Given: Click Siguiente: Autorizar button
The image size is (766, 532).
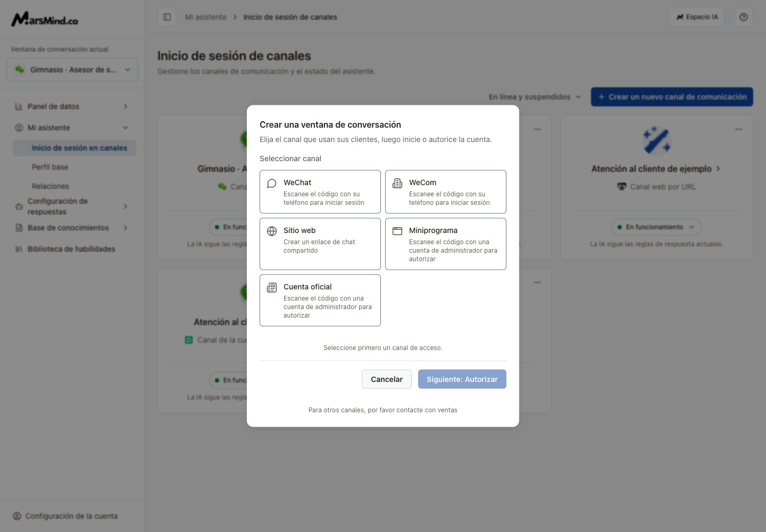Looking at the screenshot, I should 462,379.
